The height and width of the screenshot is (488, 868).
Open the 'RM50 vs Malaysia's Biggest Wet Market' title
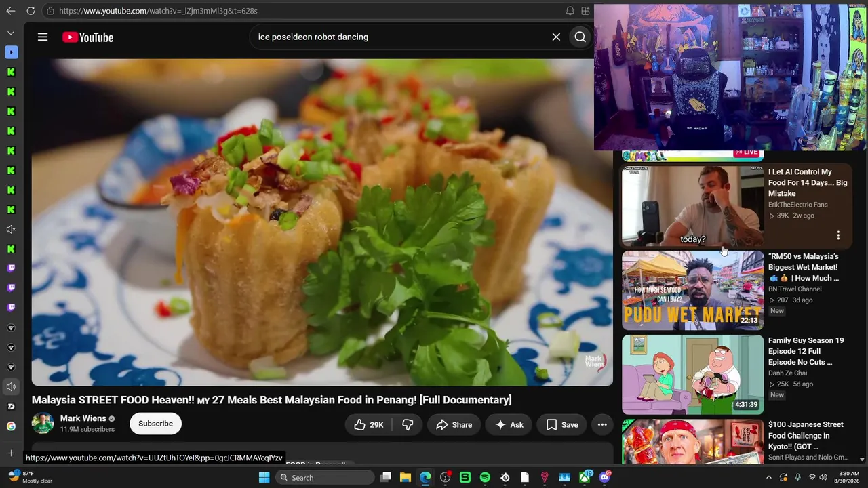click(x=804, y=267)
